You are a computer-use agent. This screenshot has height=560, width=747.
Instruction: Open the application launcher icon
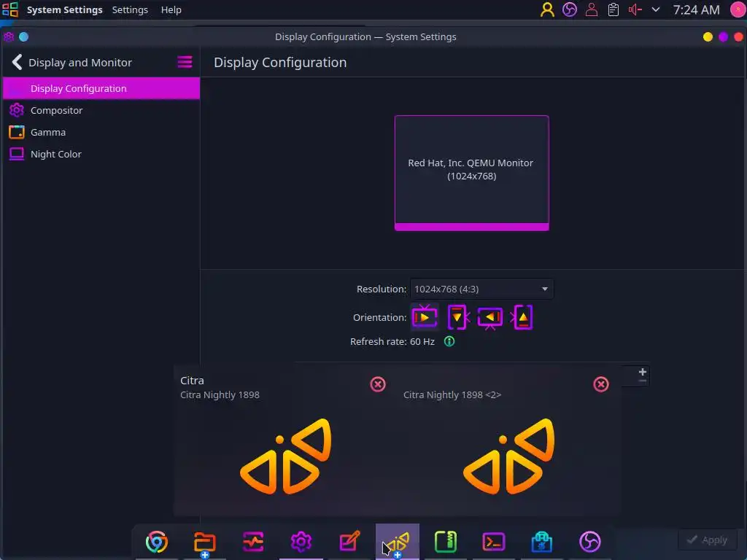[x=10, y=9]
